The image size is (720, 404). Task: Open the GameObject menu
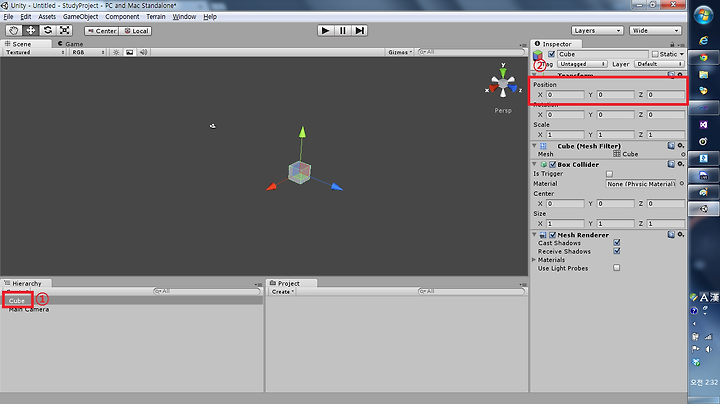click(80, 17)
